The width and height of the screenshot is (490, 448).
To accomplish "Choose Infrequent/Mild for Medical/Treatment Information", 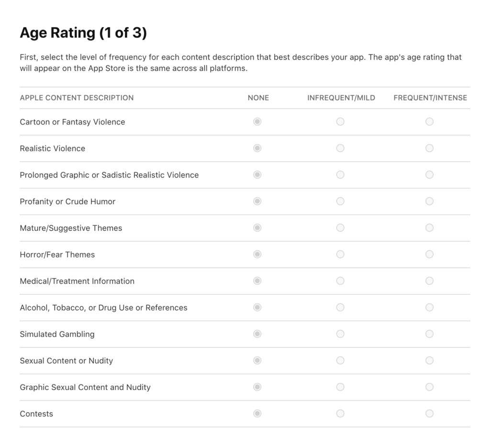I will pyautogui.click(x=340, y=281).
